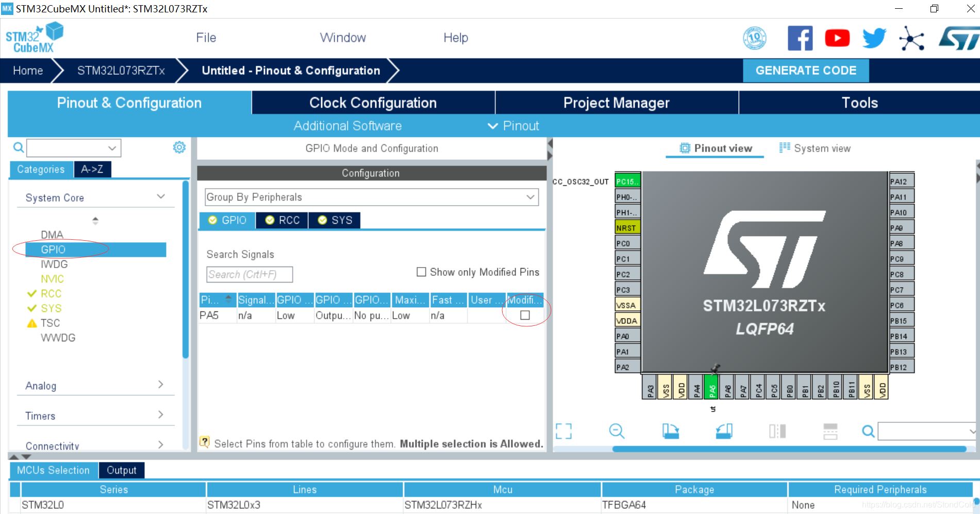Click the peripheral search magnifier icon
Image resolution: width=980 pixels, height=514 pixels.
point(19,148)
